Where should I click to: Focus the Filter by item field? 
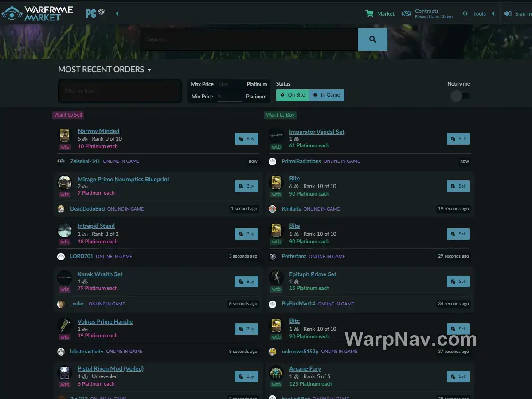120,91
